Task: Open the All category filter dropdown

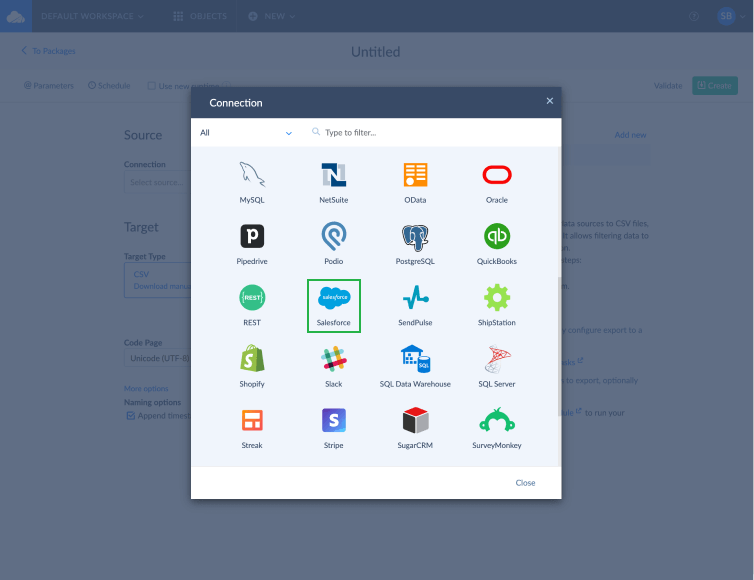Action: (246, 133)
